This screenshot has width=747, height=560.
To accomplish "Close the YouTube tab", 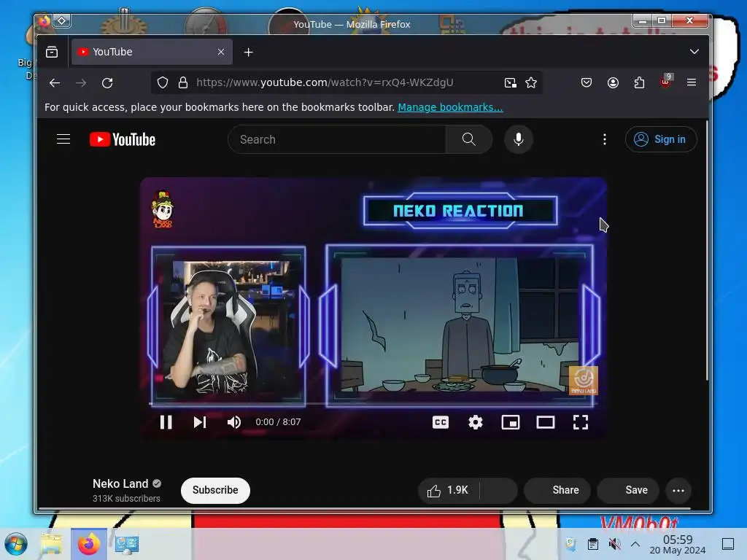I will [x=221, y=52].
